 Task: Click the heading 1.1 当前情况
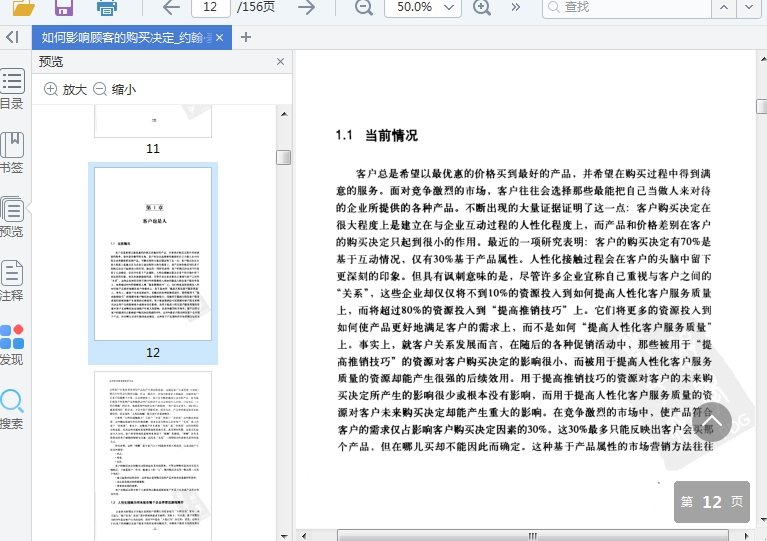tap(376, 135)
